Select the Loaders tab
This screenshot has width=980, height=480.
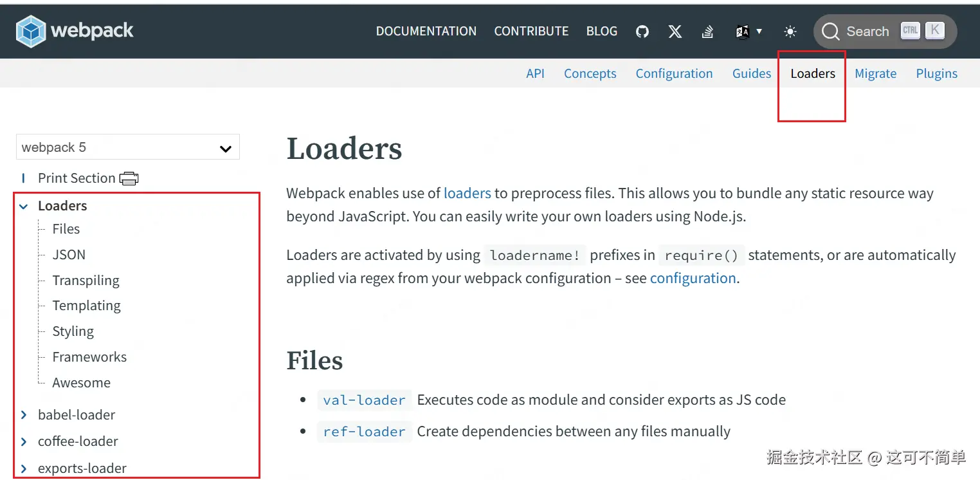click(x=813, y=73)
